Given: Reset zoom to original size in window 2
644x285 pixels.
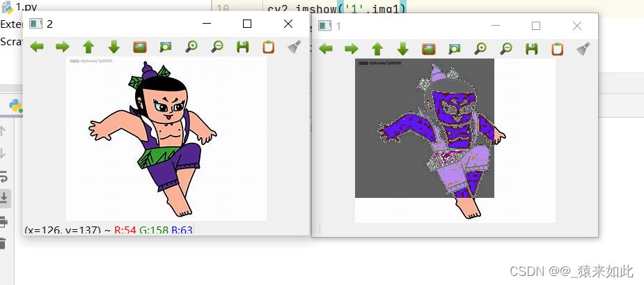Looking at the screenshot, I should tap(140, 47).
